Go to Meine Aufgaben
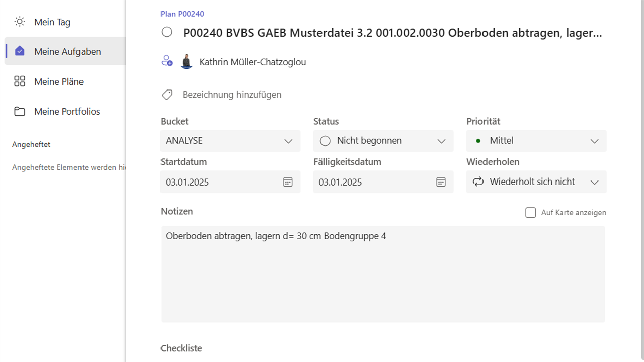 click(x=67, y=51)
